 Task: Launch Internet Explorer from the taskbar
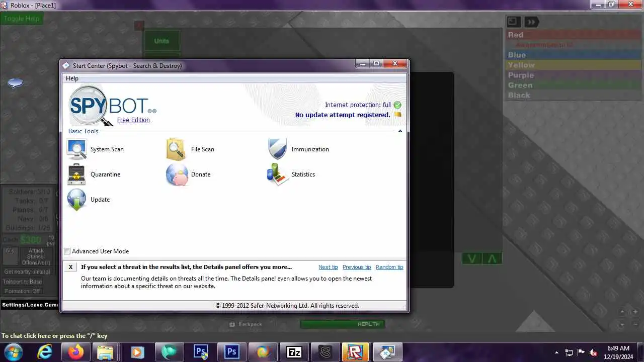(45, 352)
